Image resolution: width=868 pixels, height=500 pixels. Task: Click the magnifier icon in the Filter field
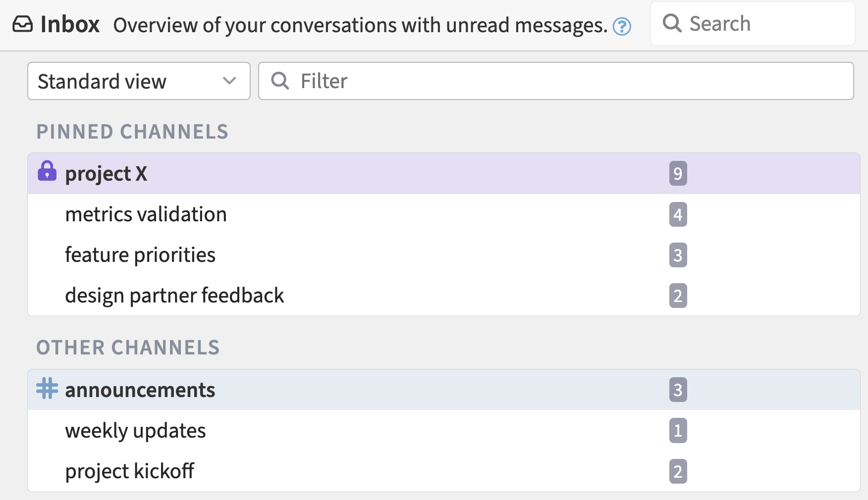[x=280, y=81]
